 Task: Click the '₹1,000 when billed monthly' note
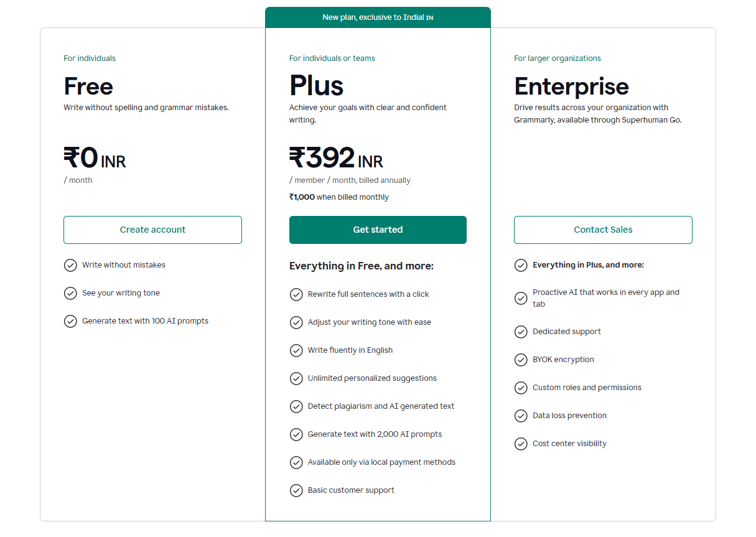coord(339,197)
